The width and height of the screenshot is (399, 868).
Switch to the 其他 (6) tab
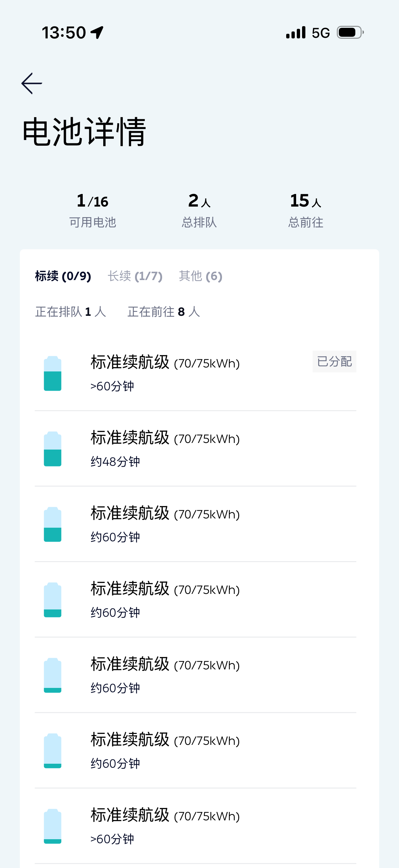(200, 276)
